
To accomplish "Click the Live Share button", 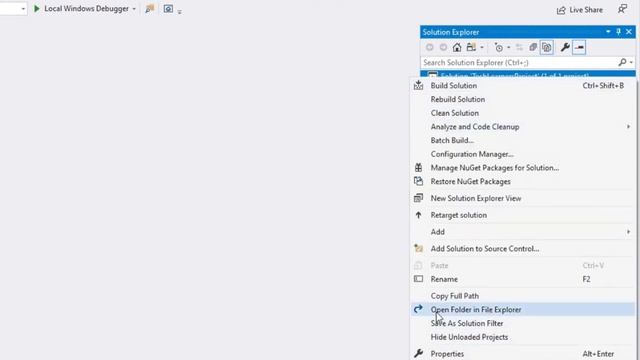I will [x=580, y=10].
